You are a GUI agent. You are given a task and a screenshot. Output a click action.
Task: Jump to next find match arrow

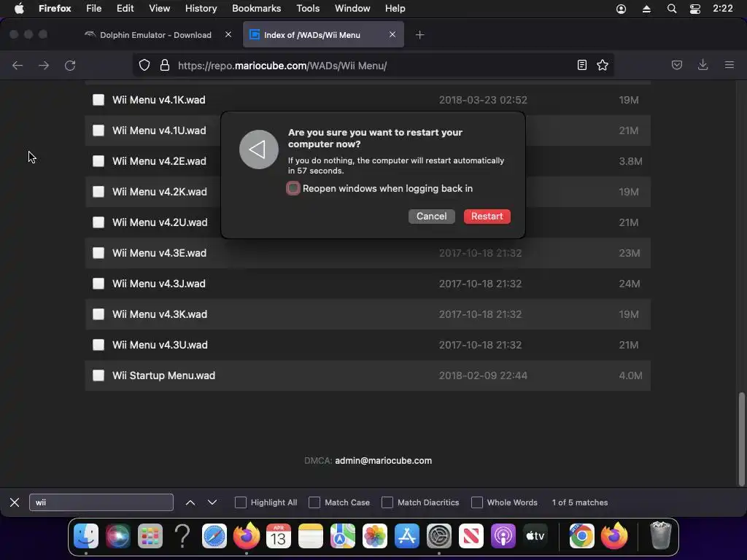coord(212,502)
